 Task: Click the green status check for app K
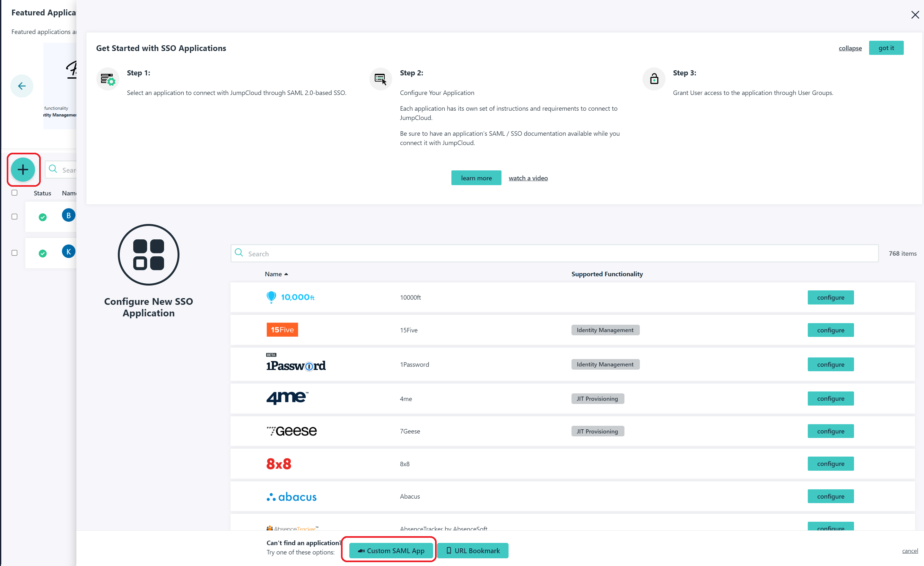click(43, 253)
